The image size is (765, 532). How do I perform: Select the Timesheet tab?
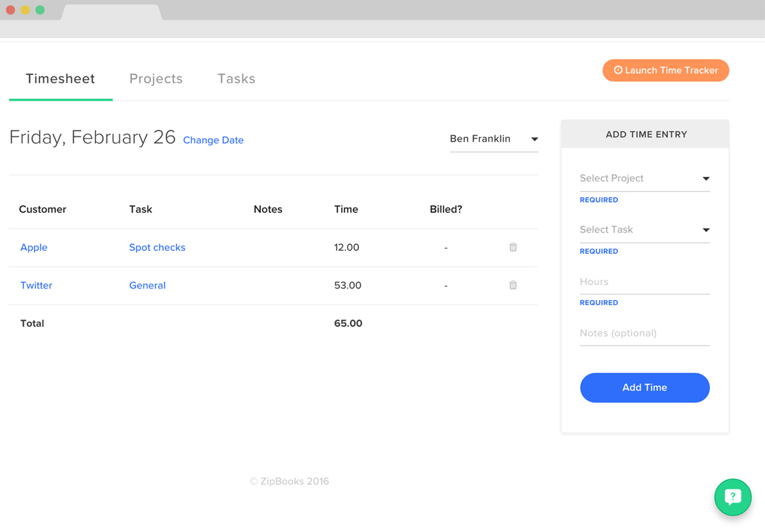[61, 78]
